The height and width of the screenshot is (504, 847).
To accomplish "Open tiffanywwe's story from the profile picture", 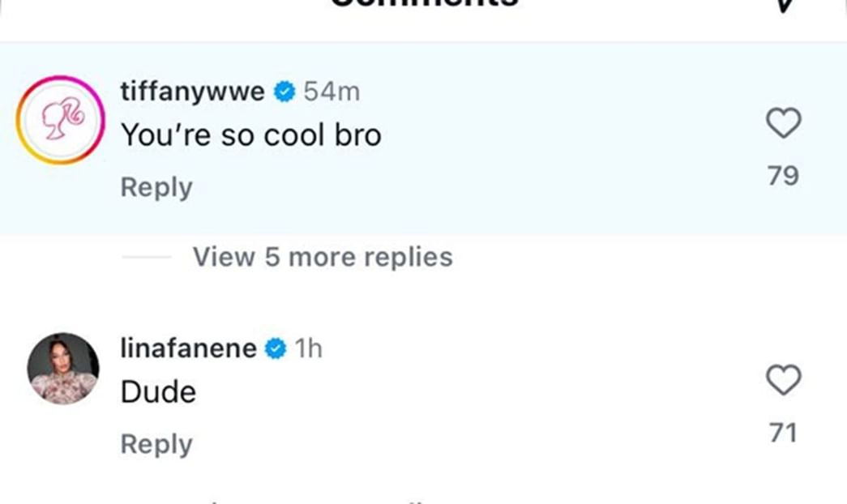I will coord(61,121).
